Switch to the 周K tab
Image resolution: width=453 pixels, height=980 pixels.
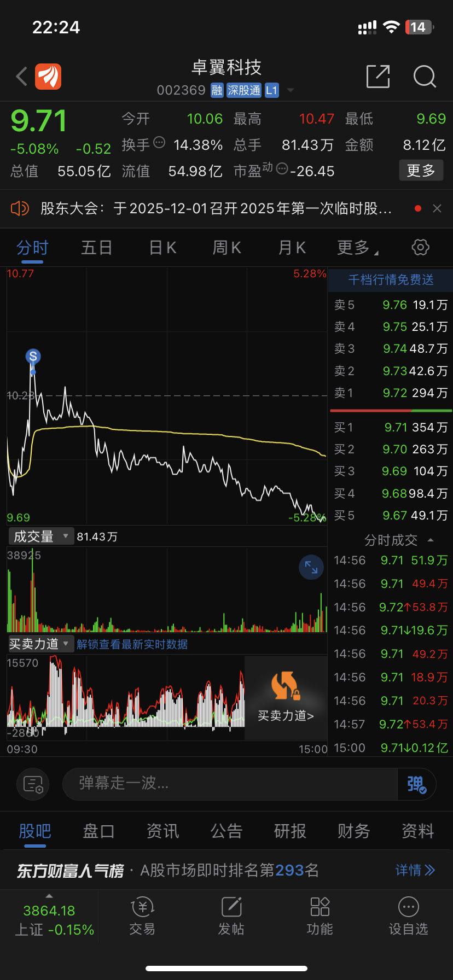(226, 248)
